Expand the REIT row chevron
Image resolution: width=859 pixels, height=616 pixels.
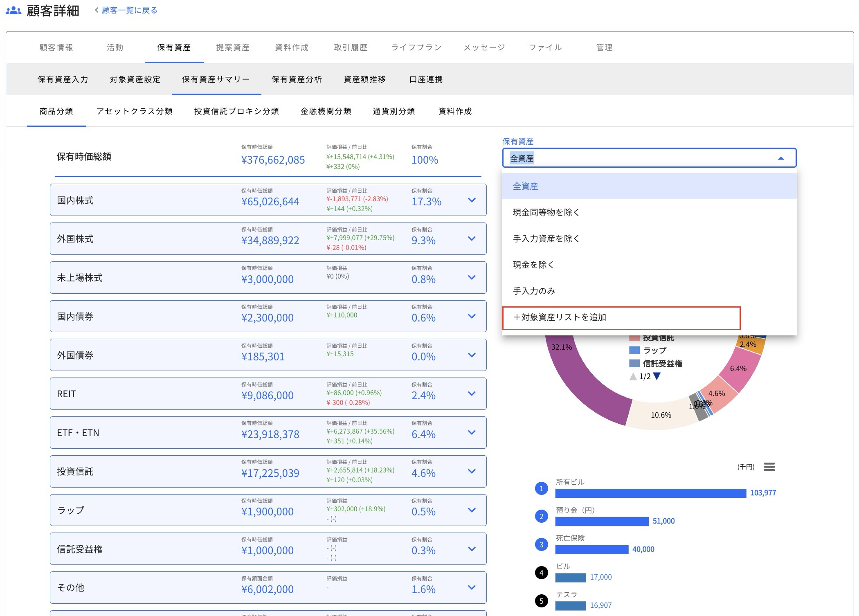click(x=471, y=393)
